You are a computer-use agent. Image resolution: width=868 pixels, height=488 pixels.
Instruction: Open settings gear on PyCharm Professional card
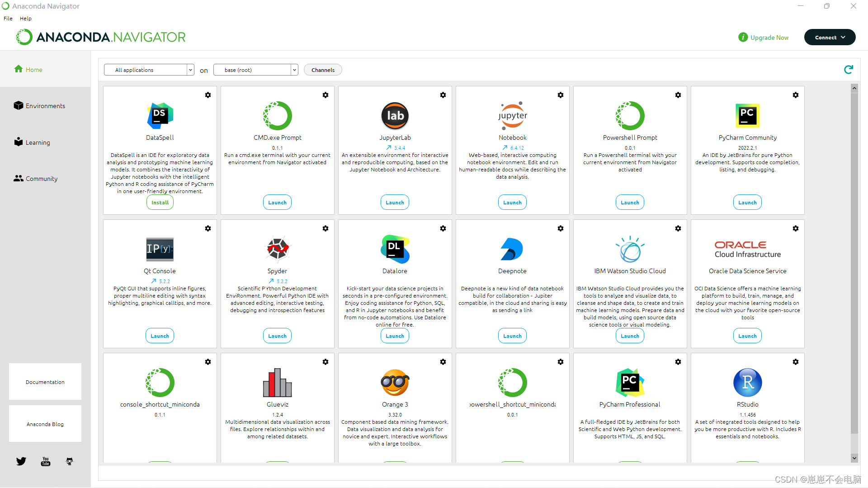pos(678,362)
